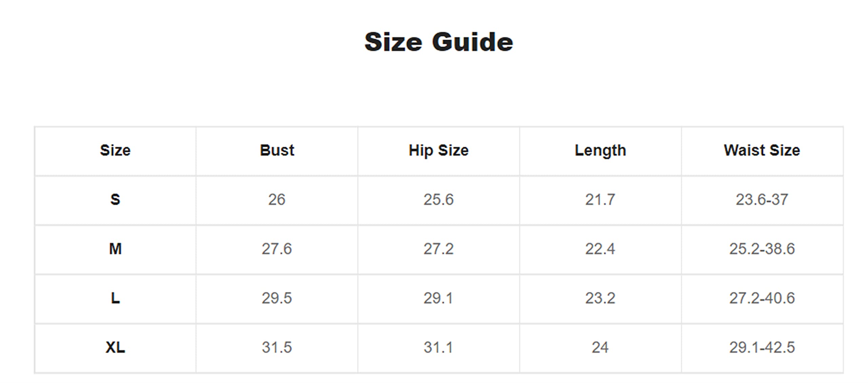Click bust value 26 for size S
868x383 pixels.
pyautogui.click(x=277, y=199)
